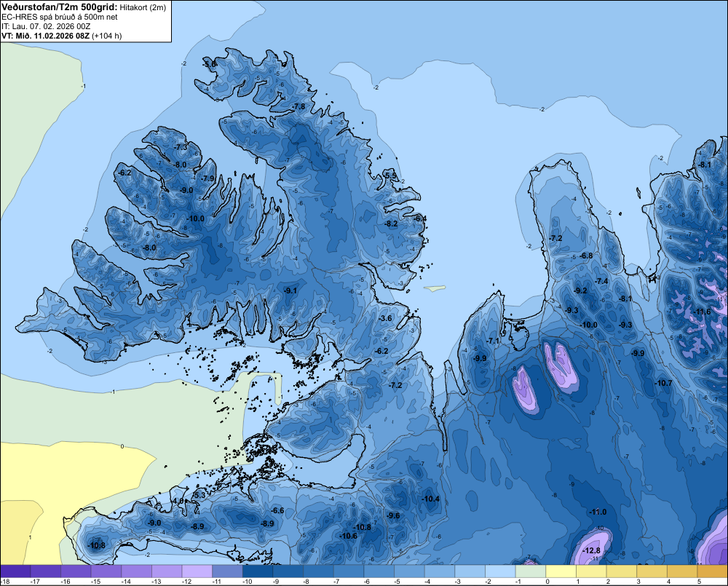
Task: Click the legend color segment between -2 and -1
Action: (500, 571)
